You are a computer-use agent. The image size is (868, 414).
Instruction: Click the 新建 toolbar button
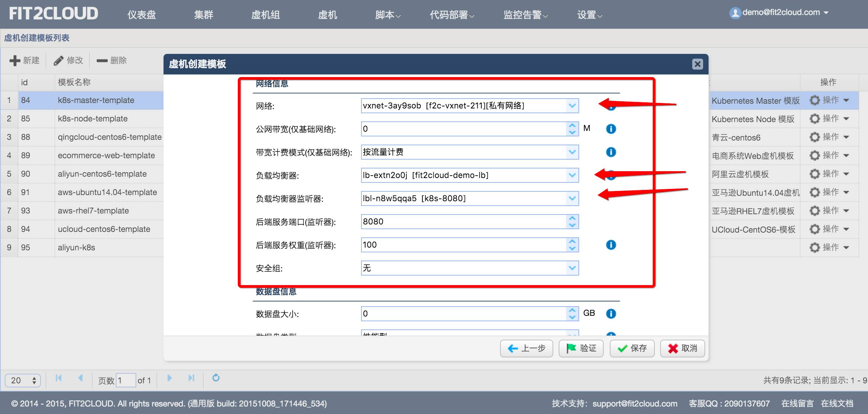coord(25,61)
